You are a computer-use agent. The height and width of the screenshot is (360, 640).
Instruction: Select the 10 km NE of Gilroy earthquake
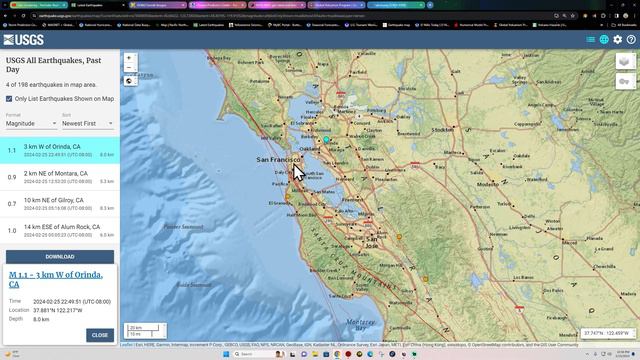tap(60, 204)
